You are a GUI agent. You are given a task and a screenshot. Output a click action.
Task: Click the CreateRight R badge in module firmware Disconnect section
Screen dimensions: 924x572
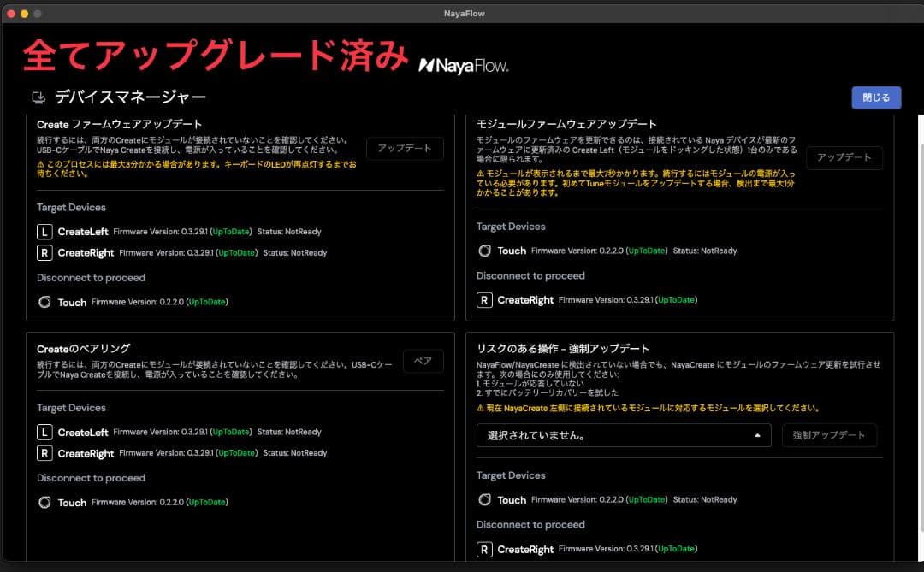485,300
